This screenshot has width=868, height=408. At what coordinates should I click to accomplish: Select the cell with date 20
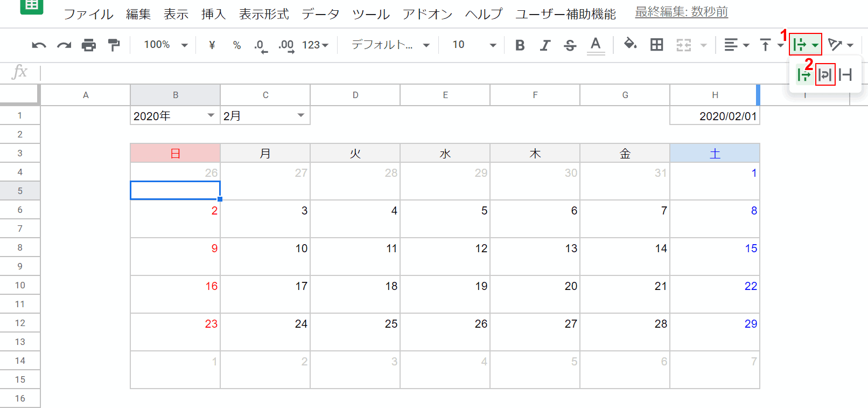coord(535,285)
